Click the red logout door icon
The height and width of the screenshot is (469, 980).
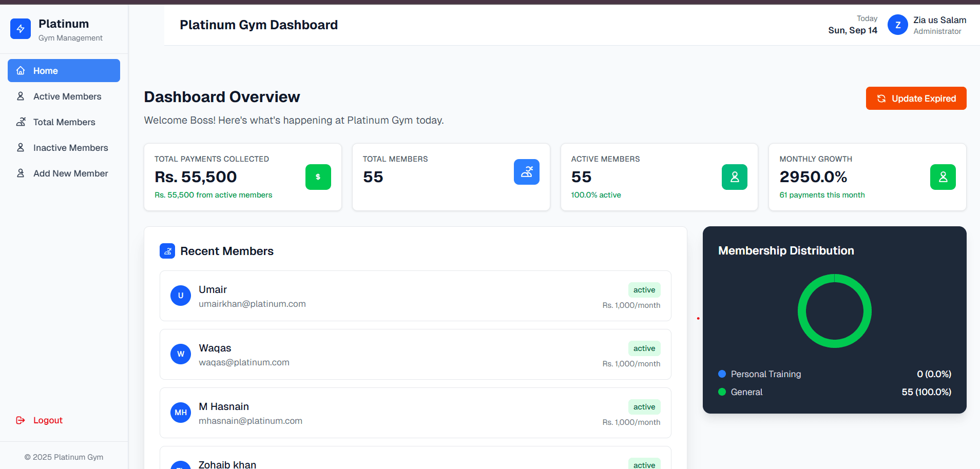20,420
